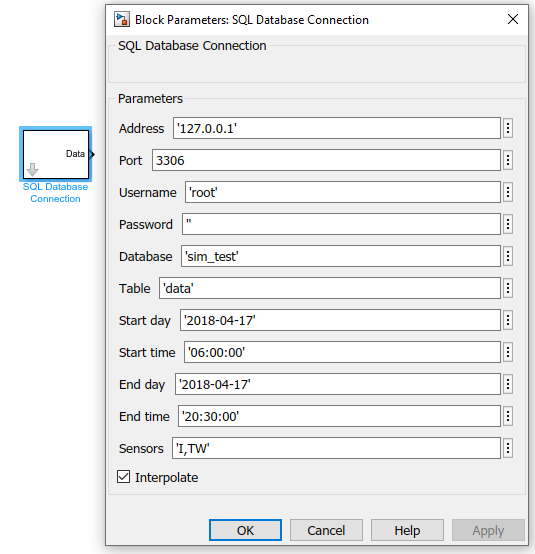Open the Address field's three-dot options menu

point(508,128)
